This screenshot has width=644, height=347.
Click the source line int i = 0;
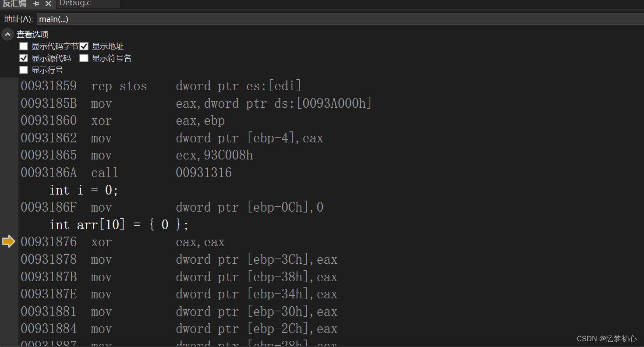tap(84, 190)
